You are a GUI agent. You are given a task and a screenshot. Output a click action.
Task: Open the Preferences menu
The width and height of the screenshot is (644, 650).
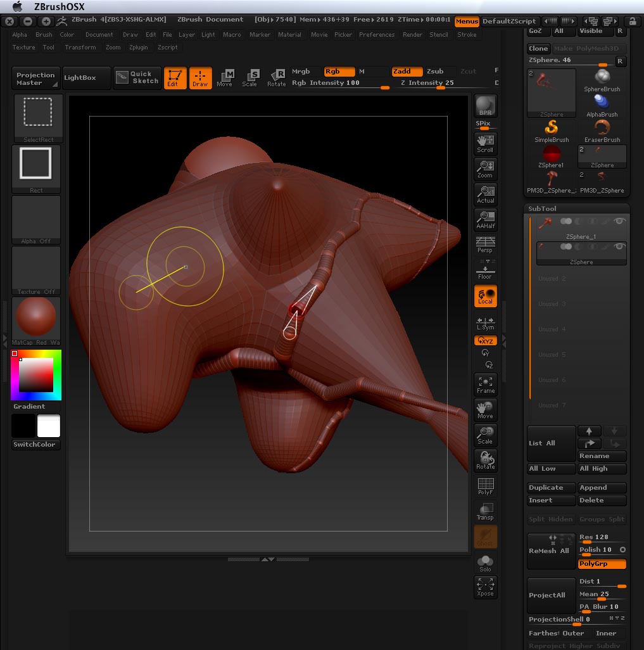click(377, 35)
